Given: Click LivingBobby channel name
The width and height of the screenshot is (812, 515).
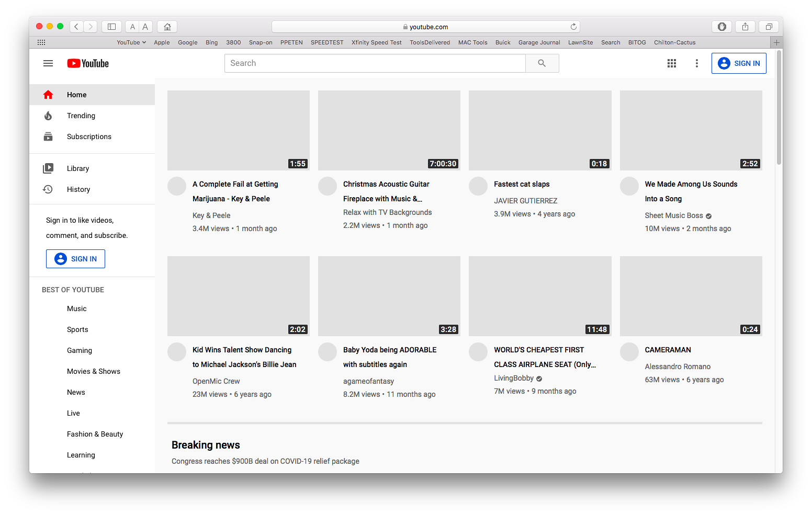Looking at the screenshot, I should (x=514, y=378).
